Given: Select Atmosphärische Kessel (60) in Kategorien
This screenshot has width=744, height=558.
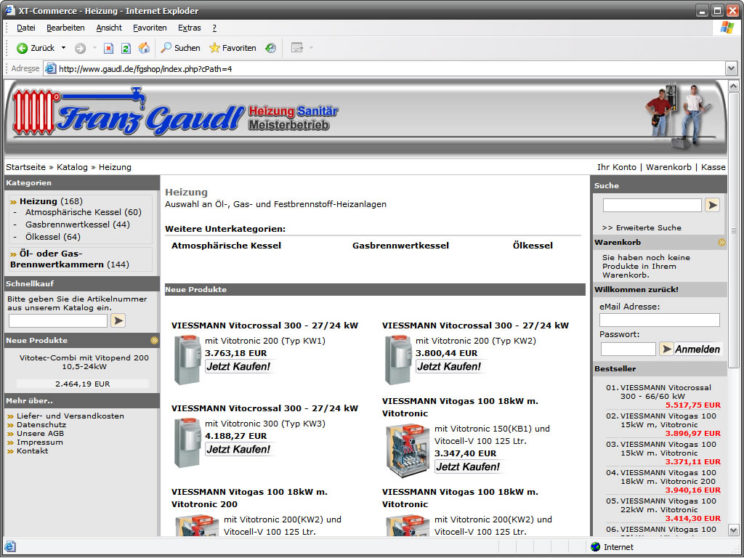Looking at the screenshot, I should (x=84, y=212).
